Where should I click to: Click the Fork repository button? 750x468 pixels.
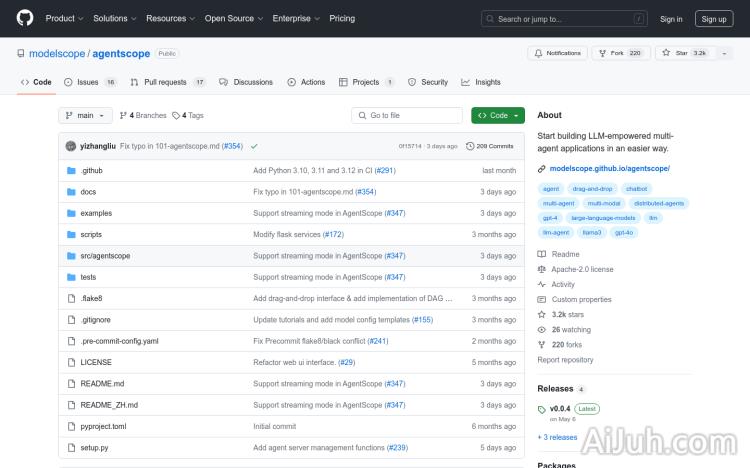tap(620, 53)
